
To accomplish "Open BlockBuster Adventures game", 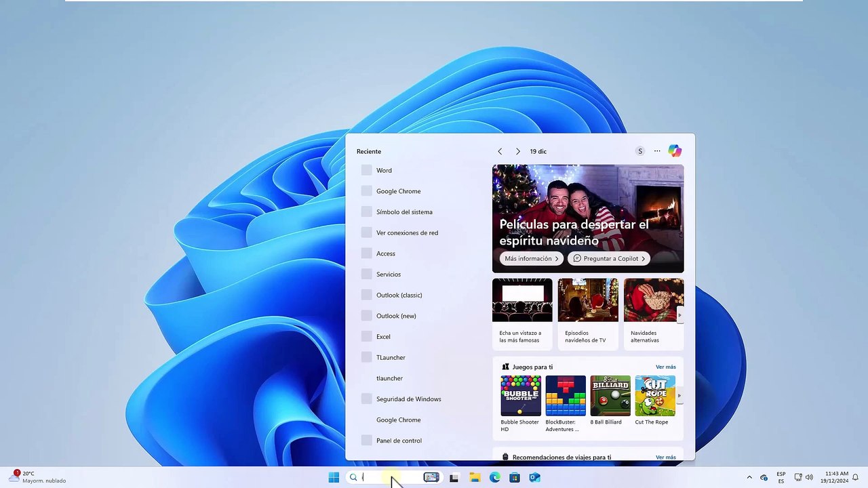I will 566,404.
